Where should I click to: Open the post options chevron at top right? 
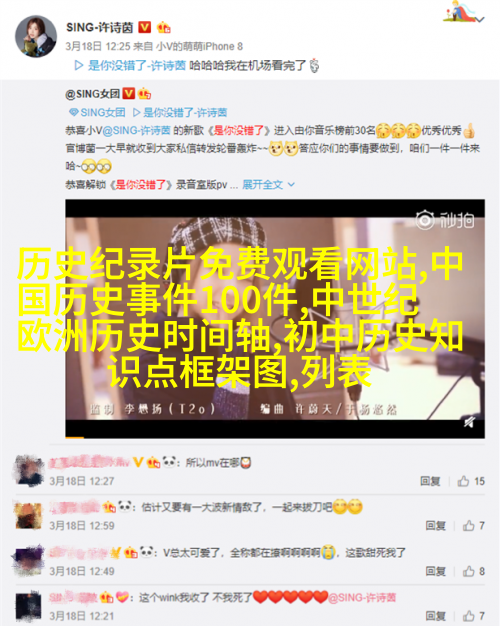(x=480, y=19)
